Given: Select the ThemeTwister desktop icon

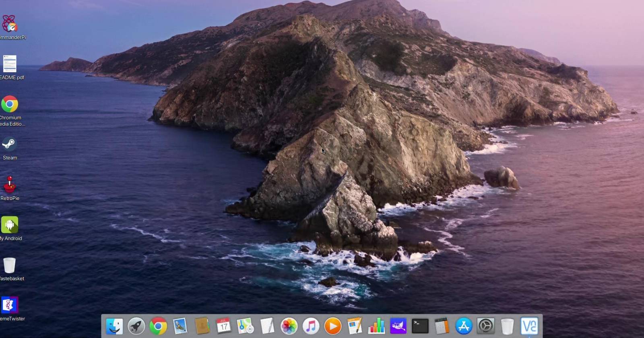Looking at the screenshot, I should [x=10, y=309].
